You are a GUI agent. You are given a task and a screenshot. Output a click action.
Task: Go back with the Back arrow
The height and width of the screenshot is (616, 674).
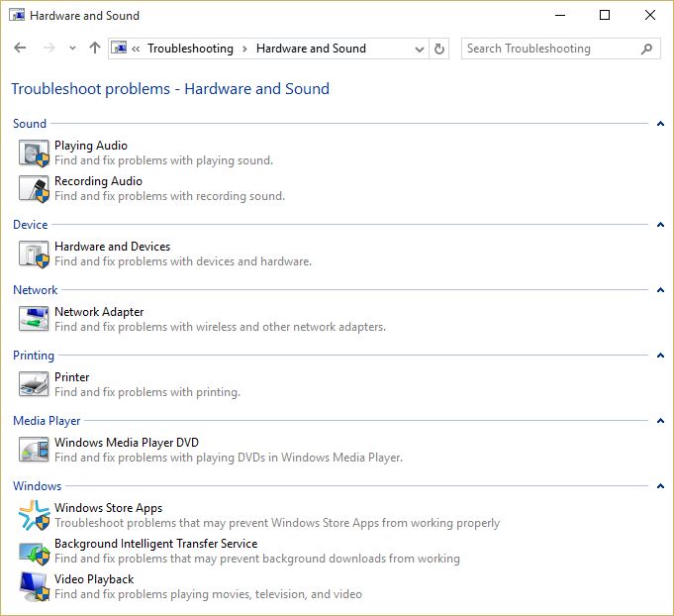pyautogui.click(x=20, y=48)
